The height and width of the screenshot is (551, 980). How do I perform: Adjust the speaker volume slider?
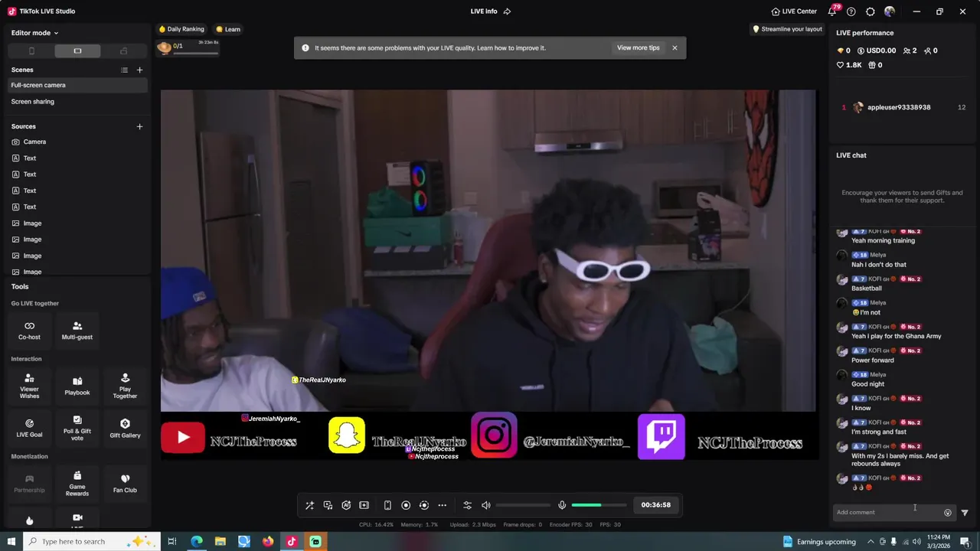[x=523, y=505]
